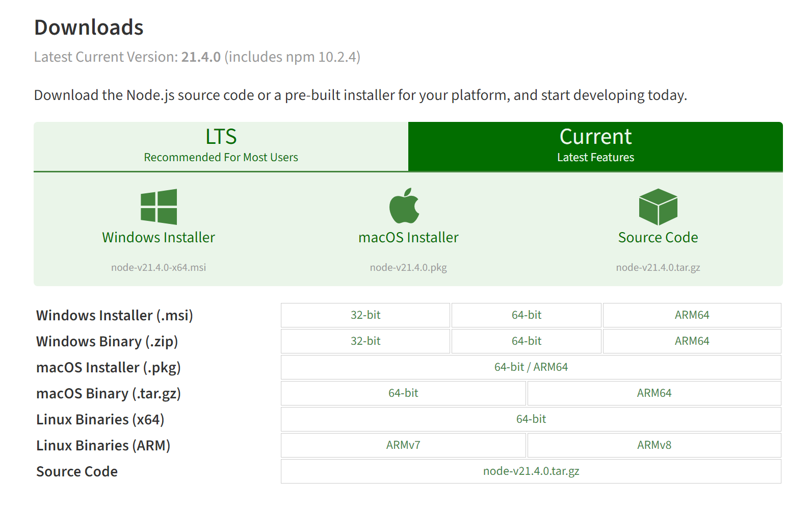812x507 pixels.
Task: Download macOS Binary (.tar.gz) ARM64
Action: 654,393
